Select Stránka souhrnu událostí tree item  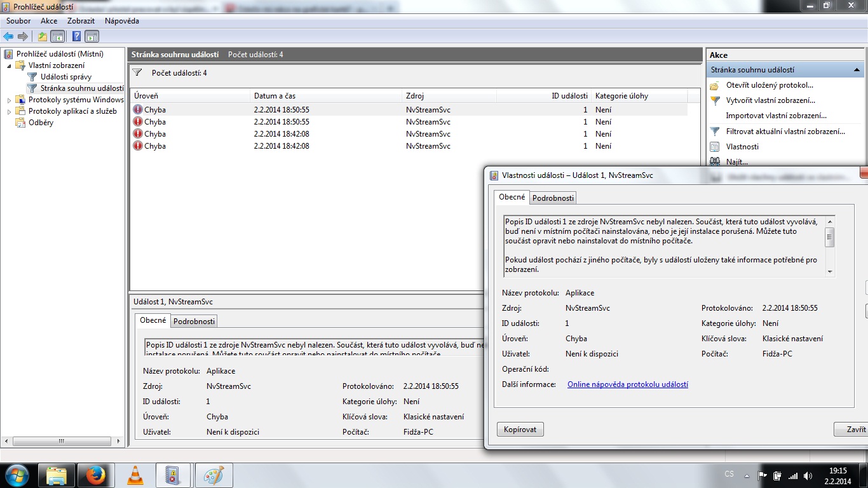tap(82, 88)
